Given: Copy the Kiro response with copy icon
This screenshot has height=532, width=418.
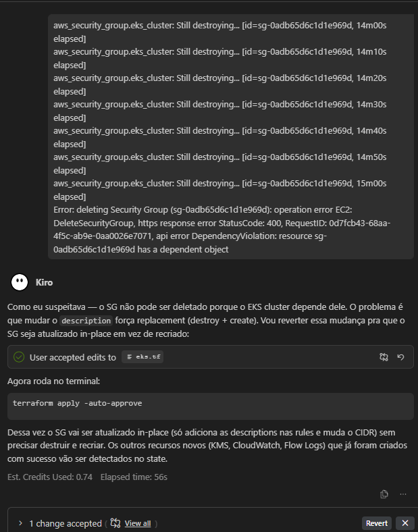Looking at the screenshot, I should 384,494.
